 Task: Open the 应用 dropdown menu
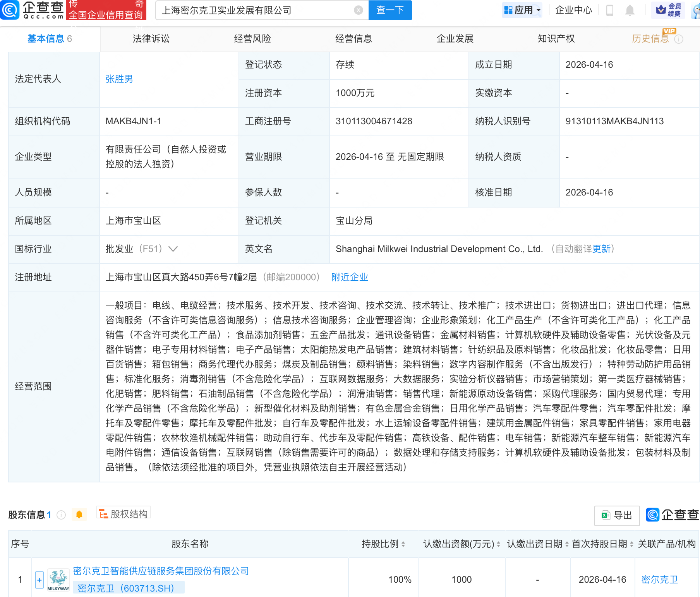[522, 10]
